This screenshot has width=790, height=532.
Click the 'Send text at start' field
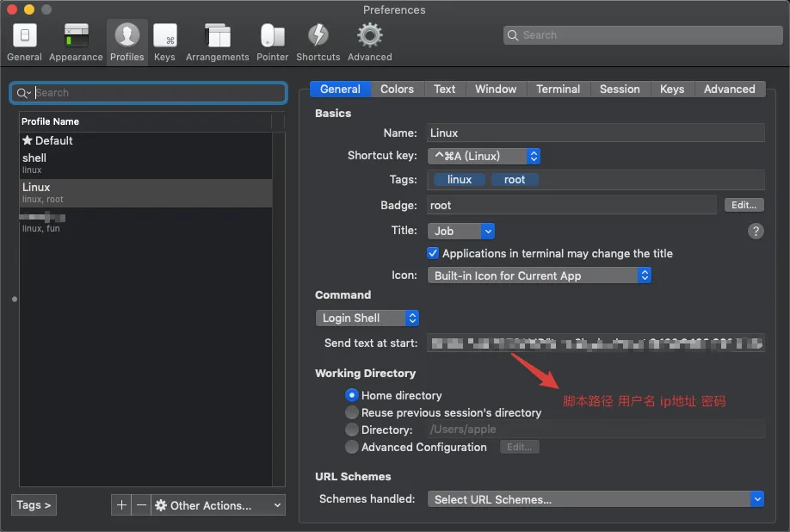[x=596, y=343]
